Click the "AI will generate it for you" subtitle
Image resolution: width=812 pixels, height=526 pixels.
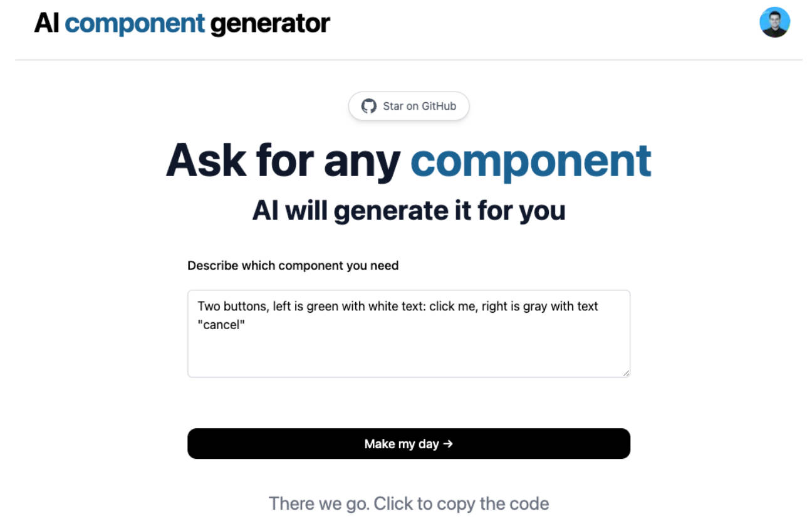point(409,210)
